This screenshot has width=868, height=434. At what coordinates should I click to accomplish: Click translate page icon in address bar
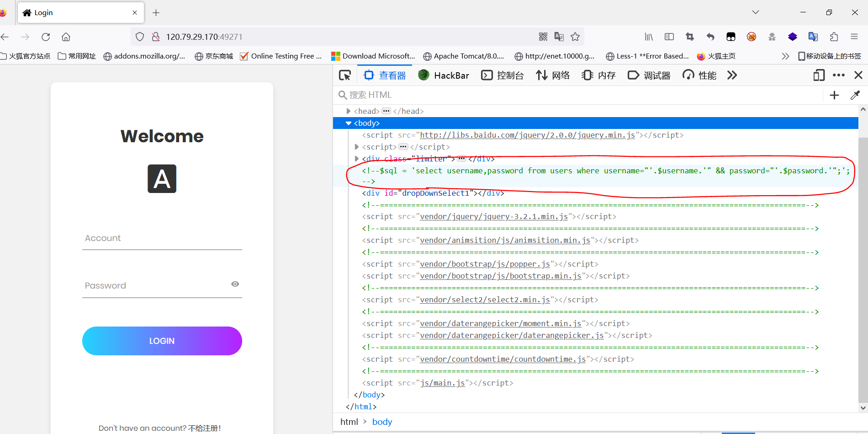coord(559,37)
